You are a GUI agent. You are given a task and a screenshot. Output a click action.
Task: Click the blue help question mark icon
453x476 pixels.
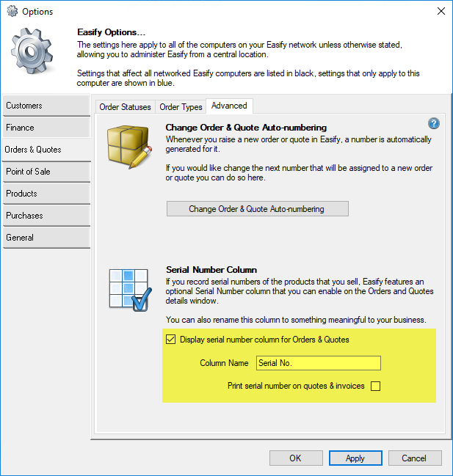pyautogui.click(x=433, y=124)
